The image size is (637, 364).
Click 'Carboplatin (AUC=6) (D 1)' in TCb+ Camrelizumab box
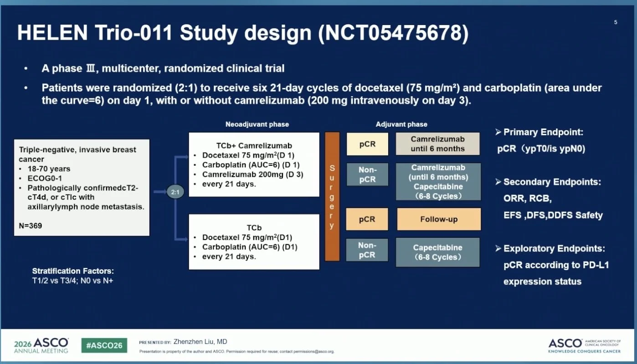pos(251,164)
